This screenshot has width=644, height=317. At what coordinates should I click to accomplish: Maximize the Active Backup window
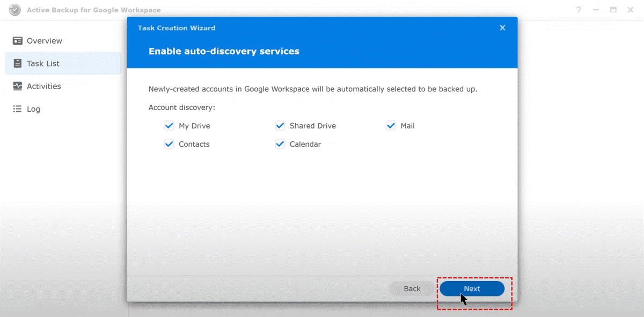click(613, 10)
